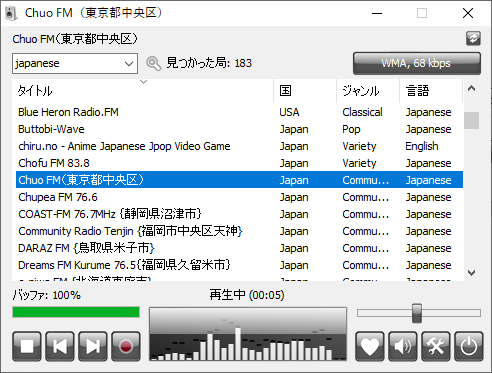492x373 pixels.
Task: Select the COAST-FM 76.7MHz station
Action: (239, 214)
